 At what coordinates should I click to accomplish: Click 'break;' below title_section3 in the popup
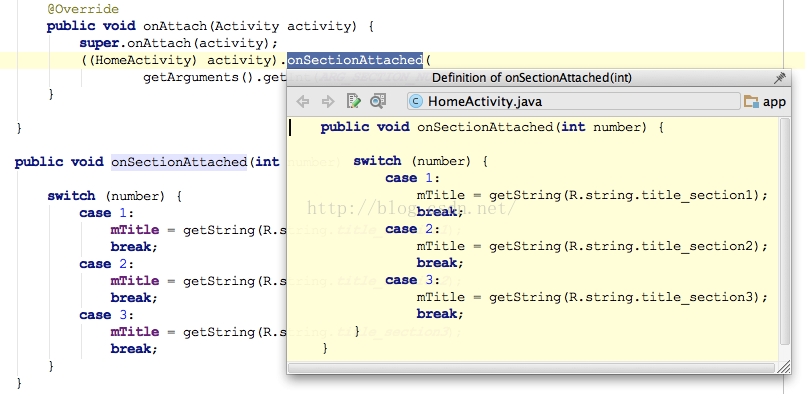tap(440, 314)
